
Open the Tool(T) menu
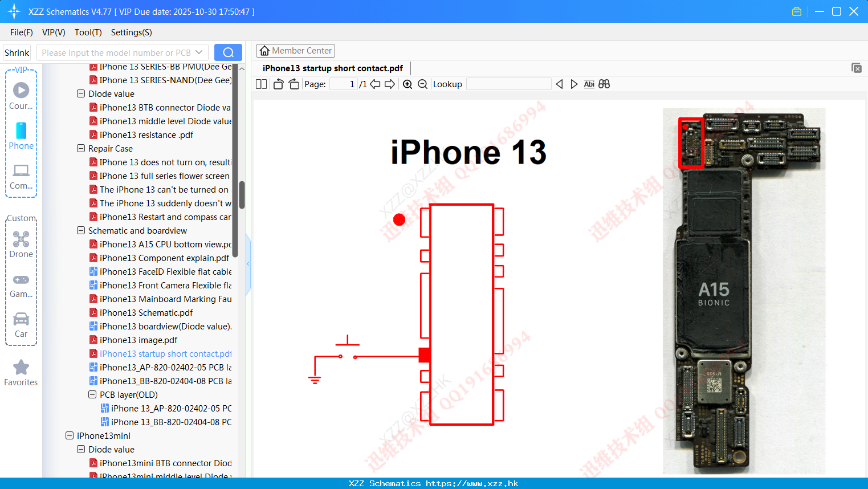click(x=88, y=32)
